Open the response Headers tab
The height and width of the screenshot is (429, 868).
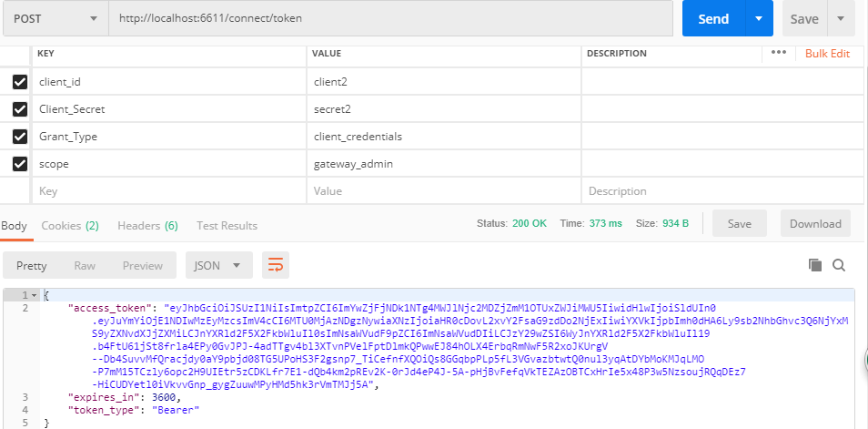pyautogui.click(x=146, y=225)
